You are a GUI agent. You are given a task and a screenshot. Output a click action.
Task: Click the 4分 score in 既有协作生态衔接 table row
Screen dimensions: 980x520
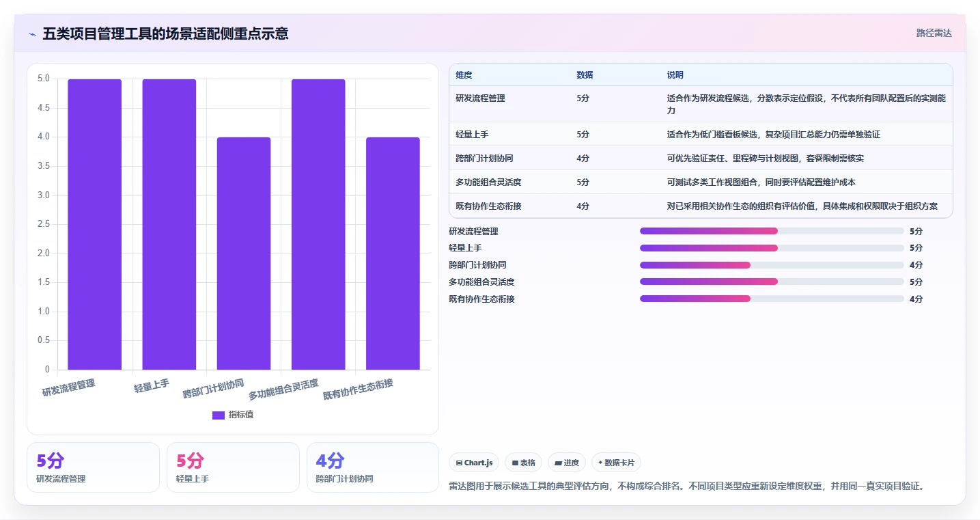tap(583, 206)
